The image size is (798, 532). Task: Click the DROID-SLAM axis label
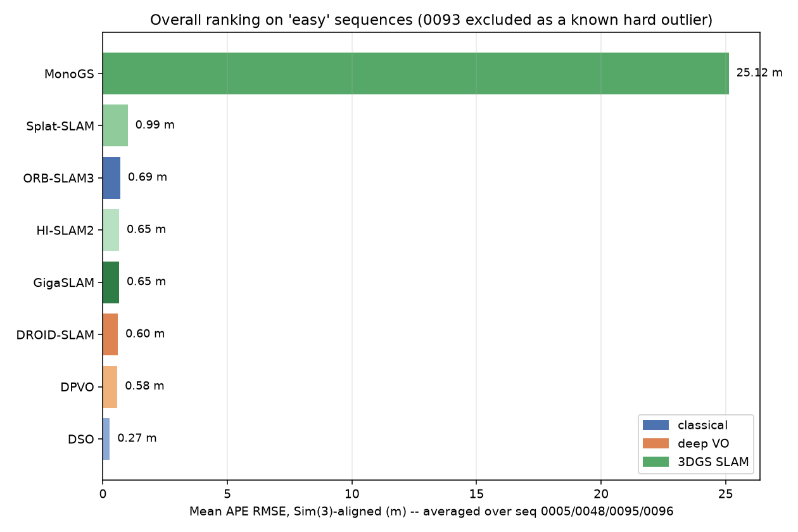point(56,334)
